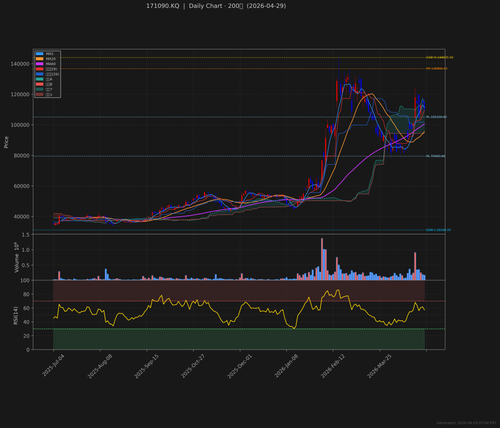Click the yellow 52W H level label
Screen dimensions: 500x428
[x=440, y=57]
